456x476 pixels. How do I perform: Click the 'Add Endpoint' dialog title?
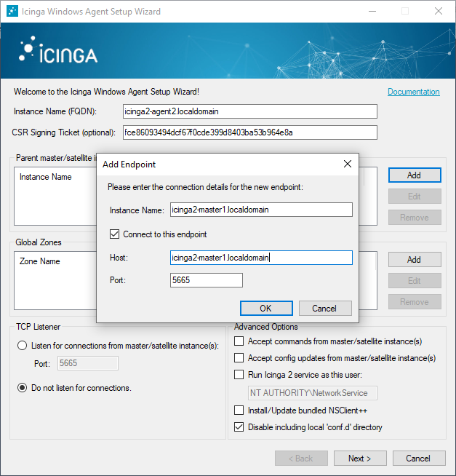129,164
